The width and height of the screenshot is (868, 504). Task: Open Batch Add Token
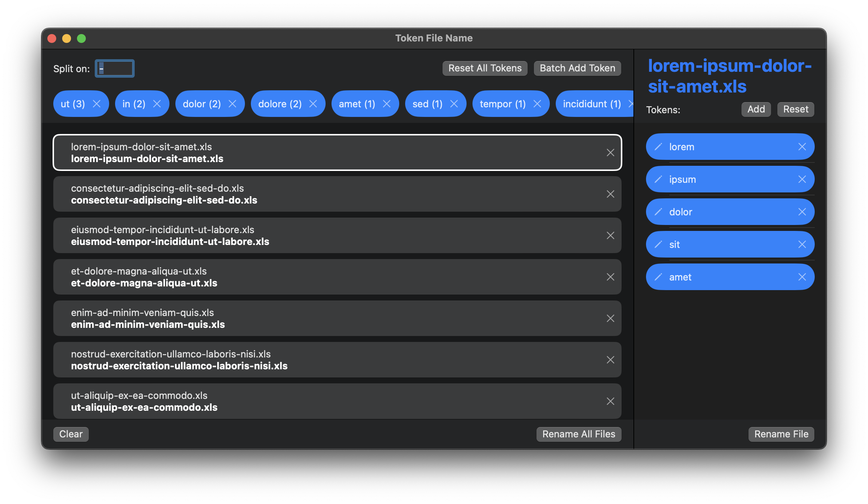(x=577, y=68)
